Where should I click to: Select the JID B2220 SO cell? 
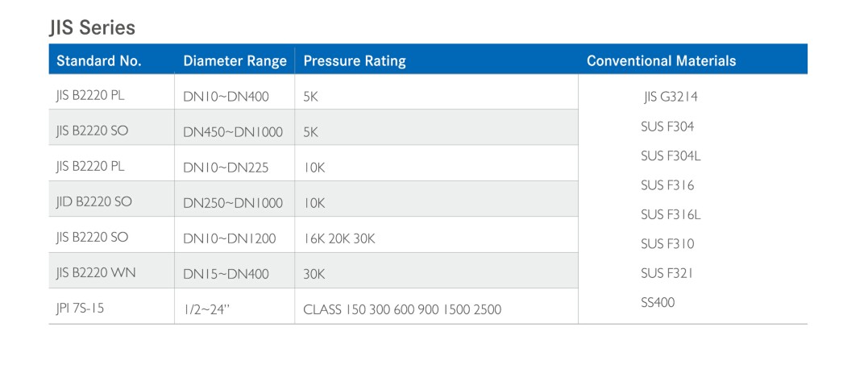coord(93,201)
